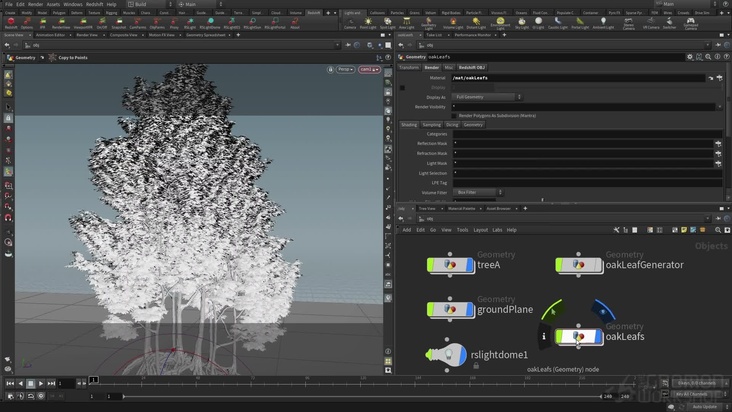This screenshot has width=732, height=412.
Task: Click the Play forward button
Action: [41, 384]
